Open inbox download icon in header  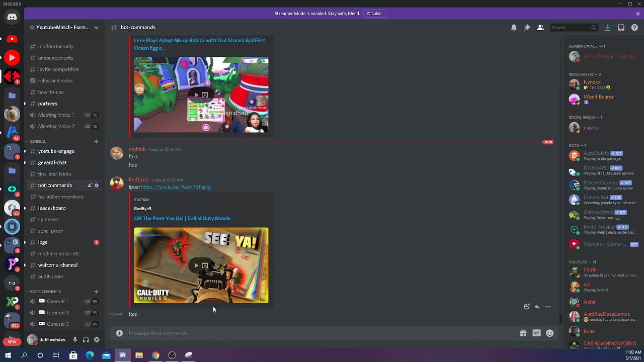coord(608,28)
